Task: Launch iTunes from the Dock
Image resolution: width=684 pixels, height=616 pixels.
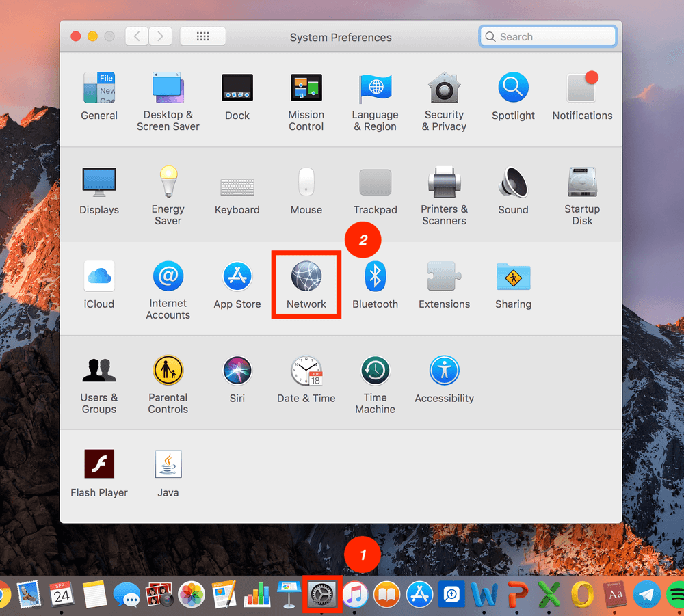Action: point(354,594)
